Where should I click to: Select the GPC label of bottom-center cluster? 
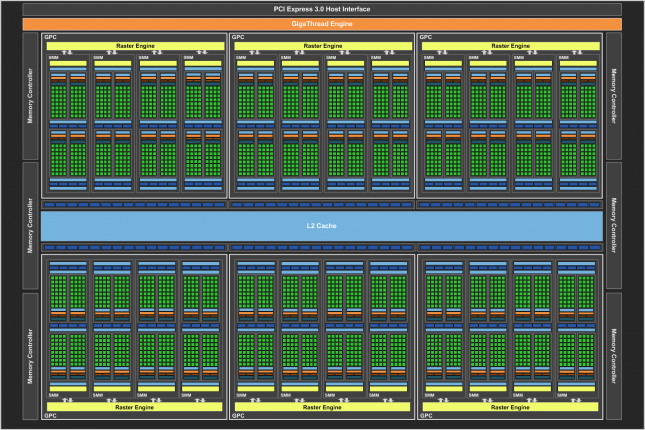pyautogui.click(x=238, y=416)
